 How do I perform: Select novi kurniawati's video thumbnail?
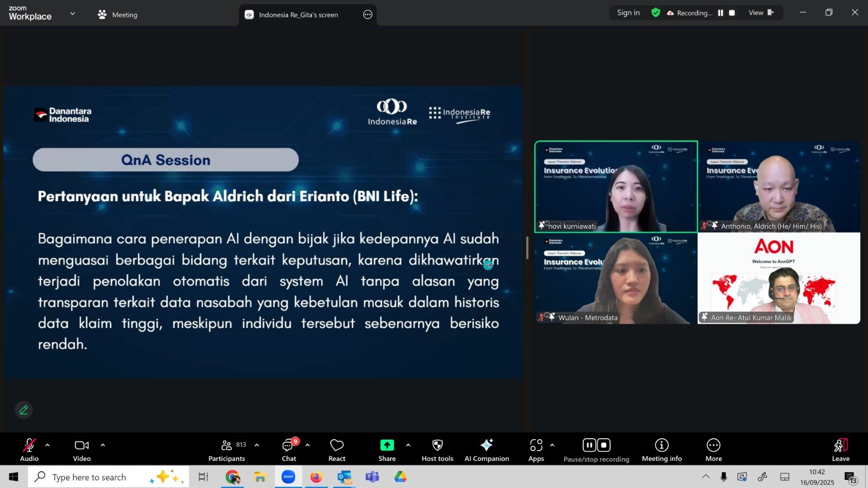coord(616,187)
